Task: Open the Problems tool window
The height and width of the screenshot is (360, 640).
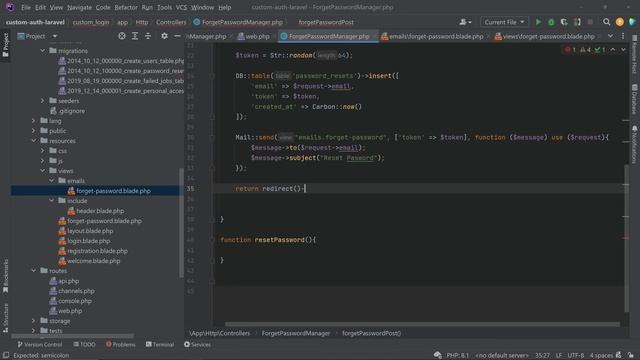Action: click(x=120, y=344)
